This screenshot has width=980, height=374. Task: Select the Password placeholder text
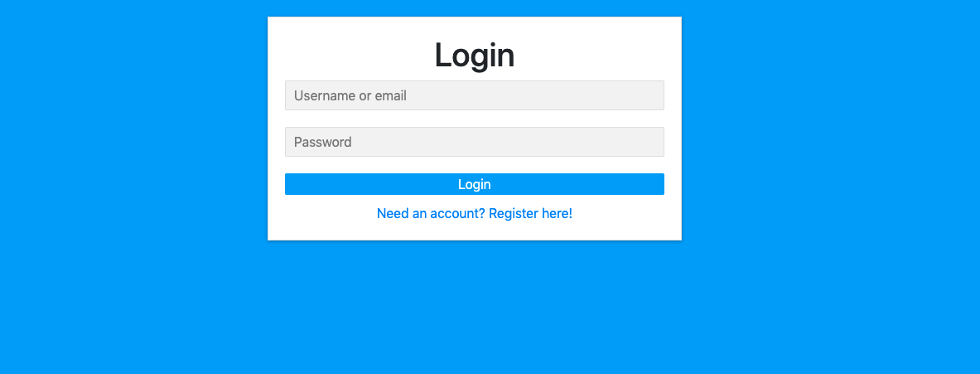pos(322,142)
